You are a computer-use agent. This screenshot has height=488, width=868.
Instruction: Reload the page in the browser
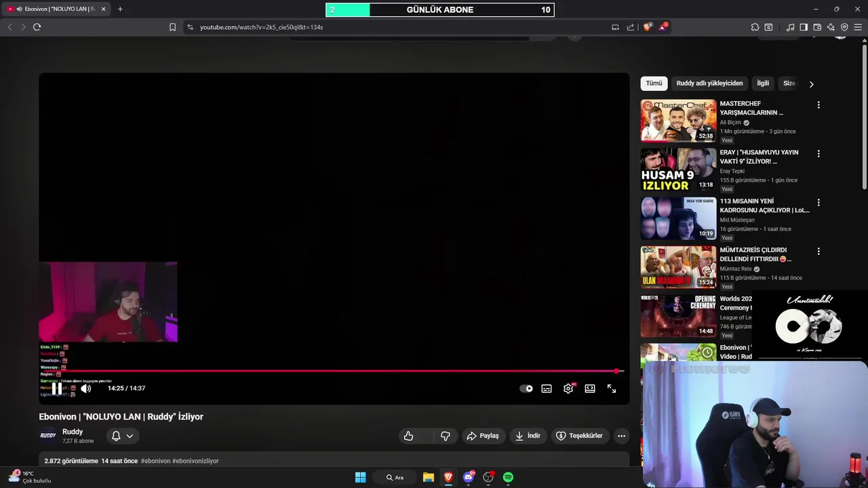click(37, 27)
